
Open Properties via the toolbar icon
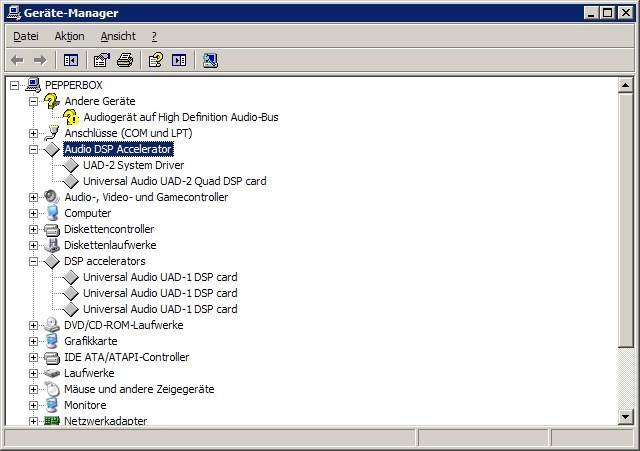tap(102, 60)
